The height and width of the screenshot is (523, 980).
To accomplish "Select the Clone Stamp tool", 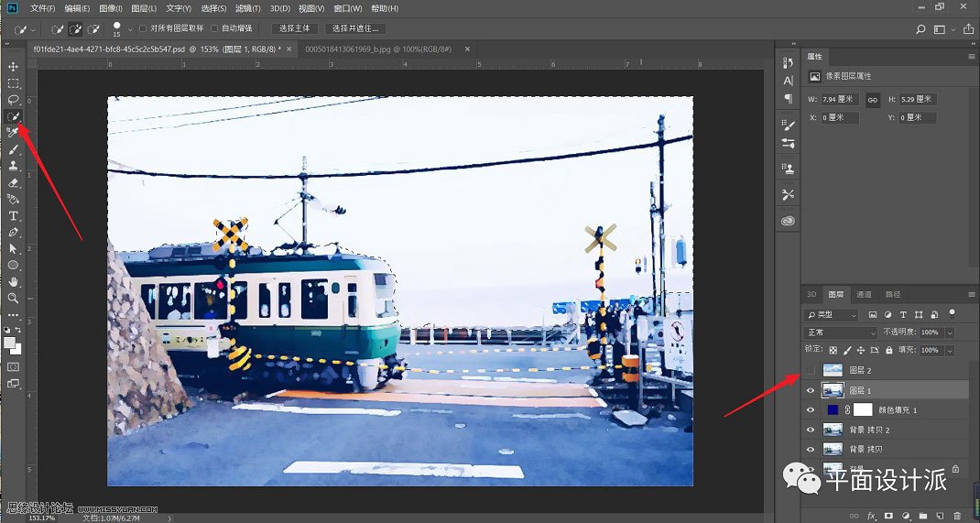I will [x=13, y=166].
